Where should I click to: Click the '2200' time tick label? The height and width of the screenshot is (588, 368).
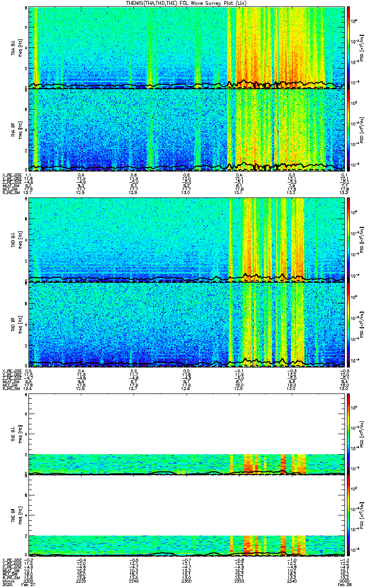[x=29, y=582]
